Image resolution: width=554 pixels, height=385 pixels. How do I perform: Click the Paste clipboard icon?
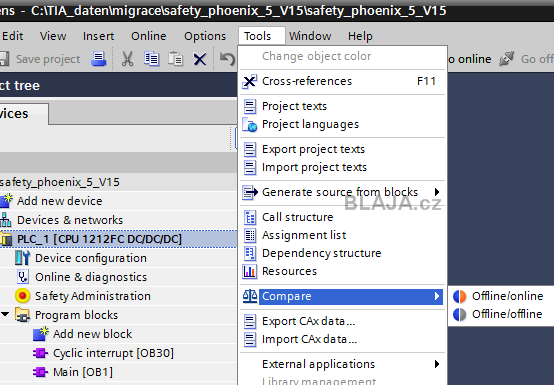175,59
